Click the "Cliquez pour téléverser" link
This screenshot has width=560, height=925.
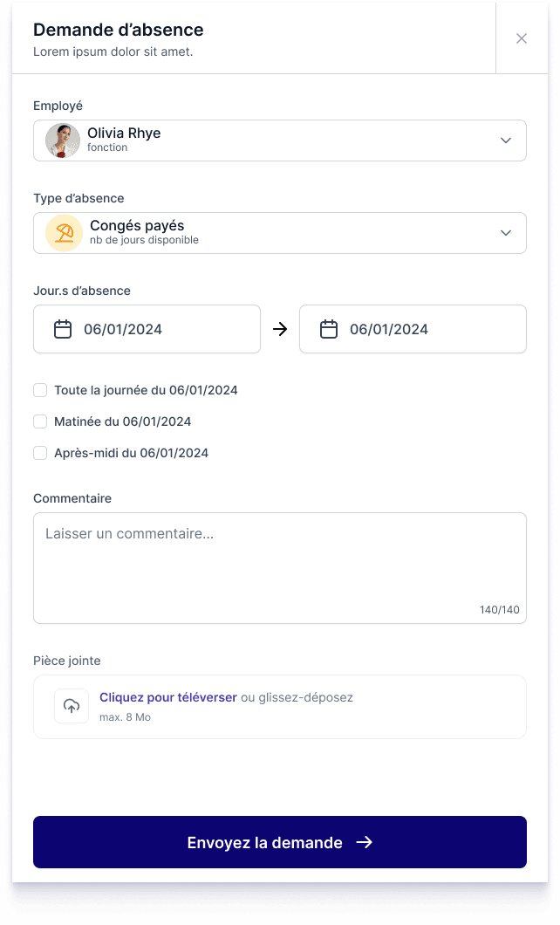[168, 697]
